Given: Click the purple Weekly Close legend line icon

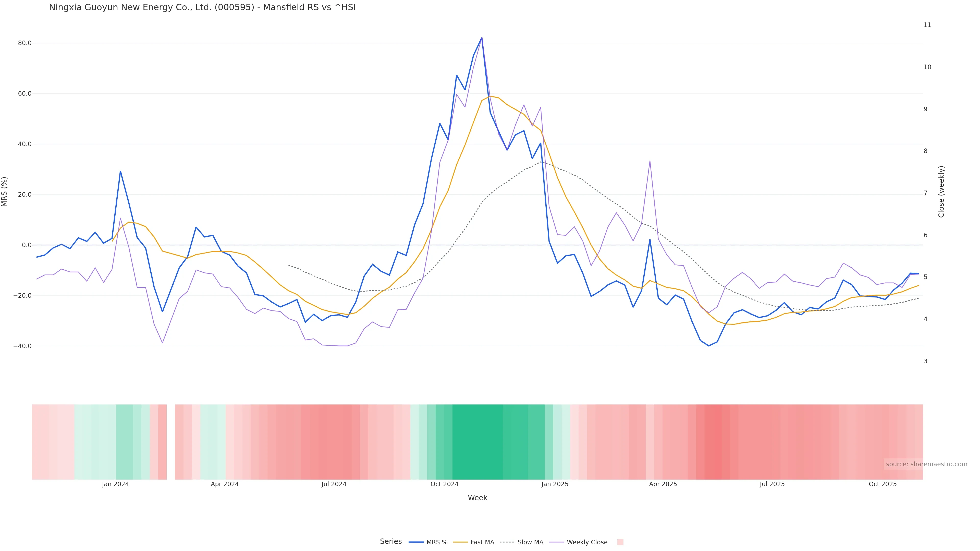Looking at the screenshot, I should (x=557, y=542).
